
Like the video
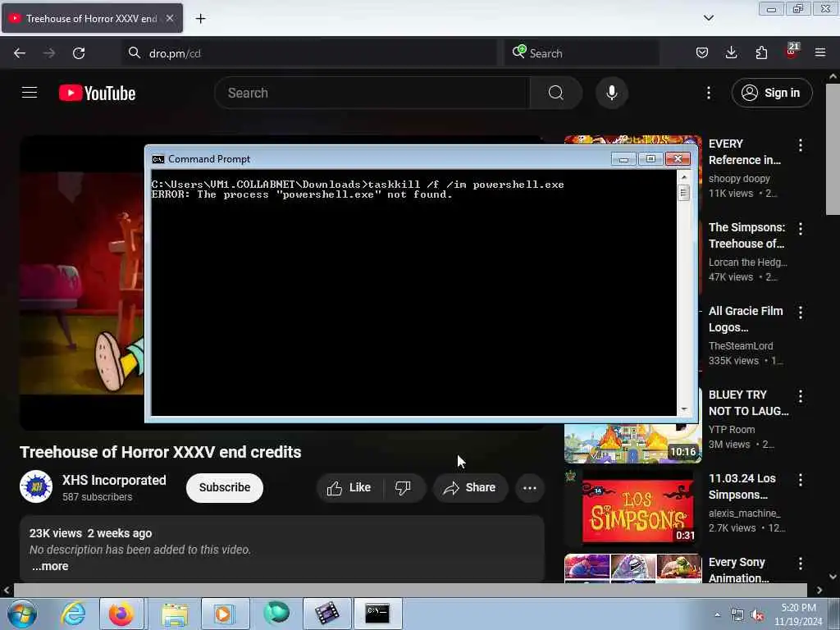349,487
